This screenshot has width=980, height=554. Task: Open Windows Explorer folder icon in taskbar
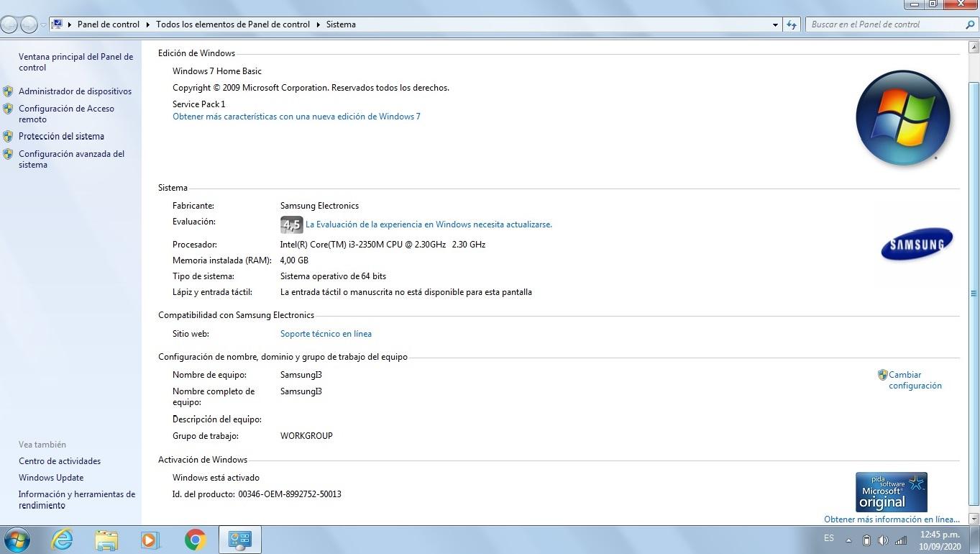click(x=106, y=540)
